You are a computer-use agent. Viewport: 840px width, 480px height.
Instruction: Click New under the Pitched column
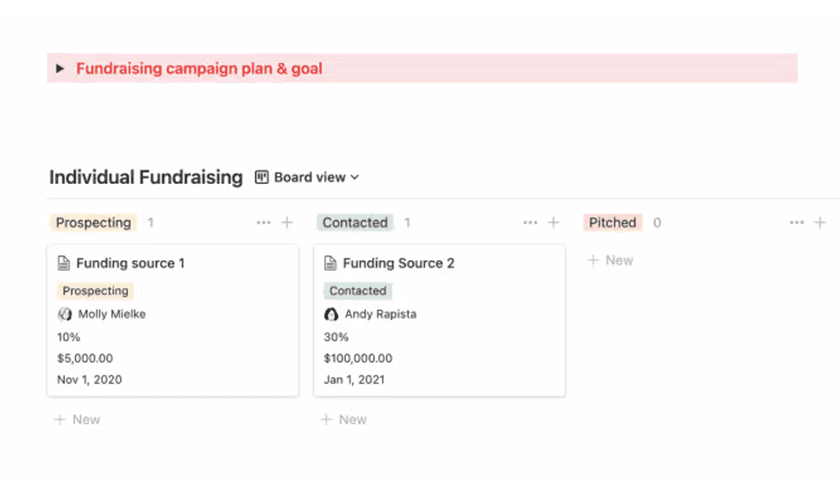click(x=610, y=260)
